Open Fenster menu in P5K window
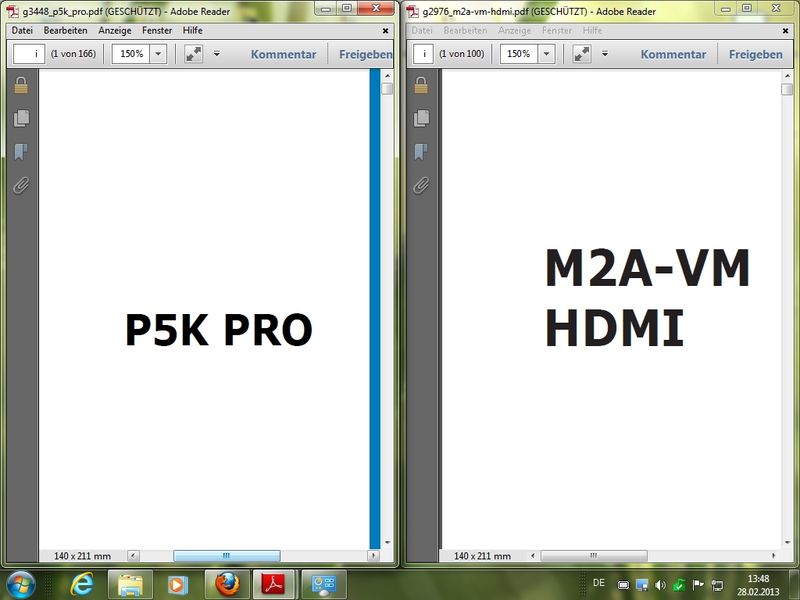 point(157,31)
